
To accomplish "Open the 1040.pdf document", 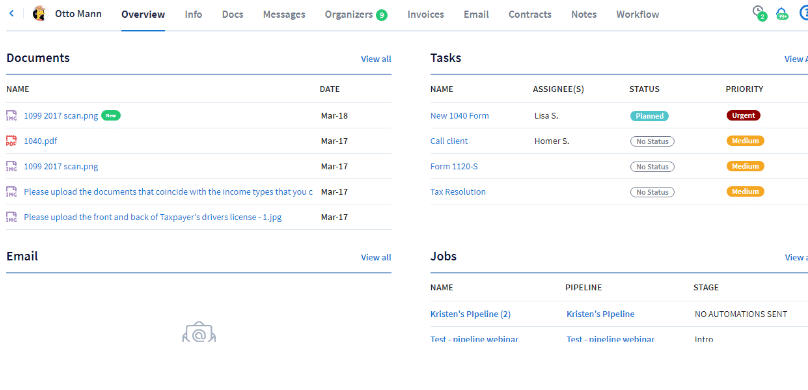I will pos(40,141).
